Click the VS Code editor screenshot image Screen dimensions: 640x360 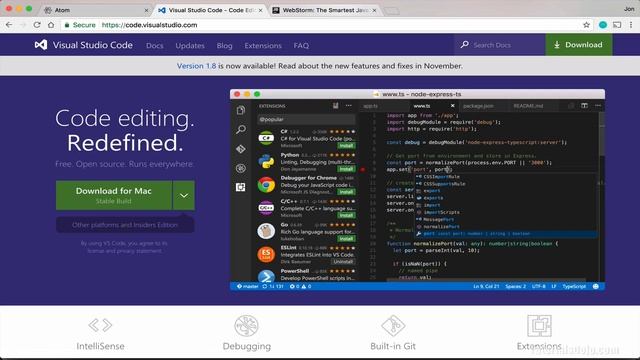click(417, 190)
